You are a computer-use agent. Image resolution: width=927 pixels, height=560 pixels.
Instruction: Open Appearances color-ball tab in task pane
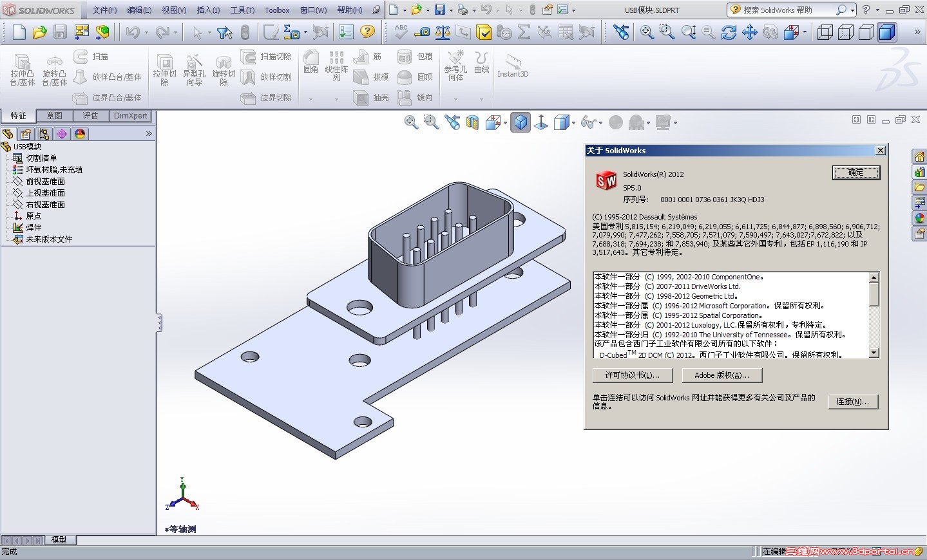(x=919, y=218)
